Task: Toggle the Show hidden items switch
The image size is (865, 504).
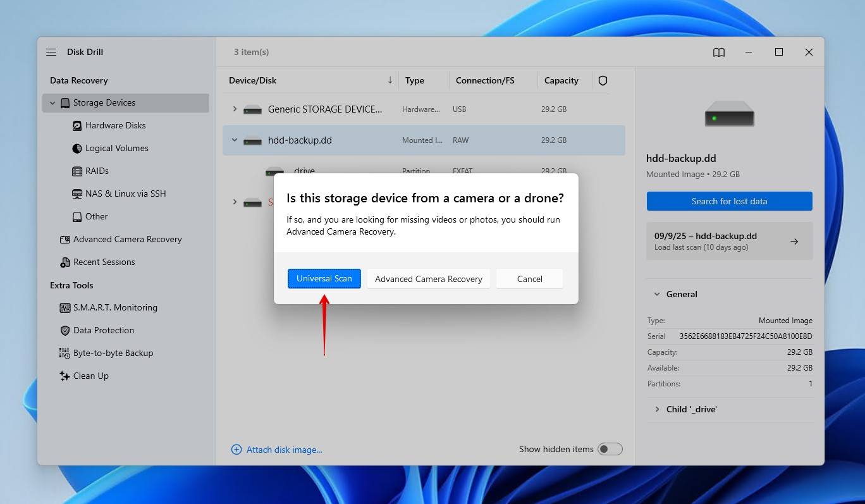Action: pyautogui.click(x=610, y=450)
